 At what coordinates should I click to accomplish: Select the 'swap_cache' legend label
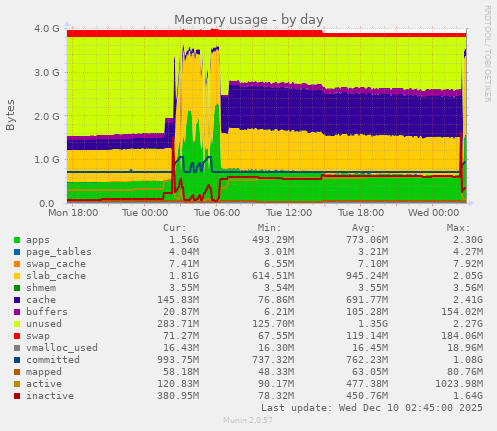[x=56, y=264]
